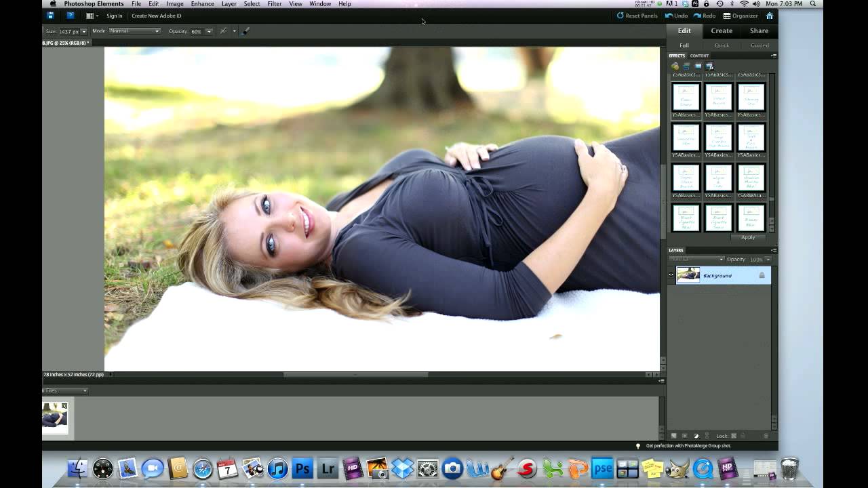Select the brush tool icon in options bar

coord(245,31)
